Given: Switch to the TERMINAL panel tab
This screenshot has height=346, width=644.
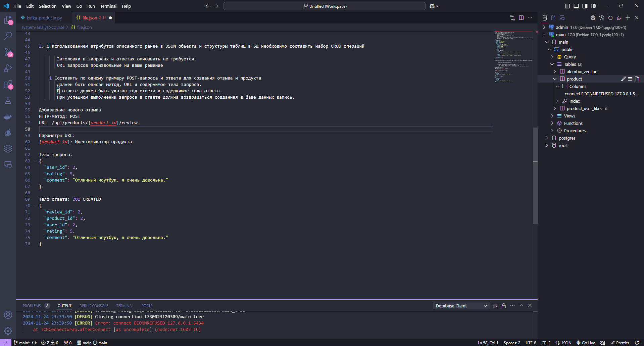Looking at the screenshot, I should pyautogui.click(x=125, y=306).
